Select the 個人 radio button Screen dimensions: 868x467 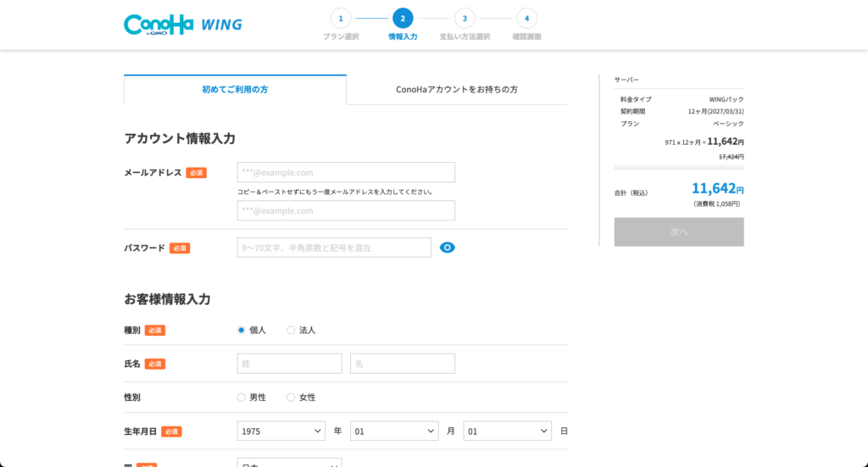(x=242, y=330)
